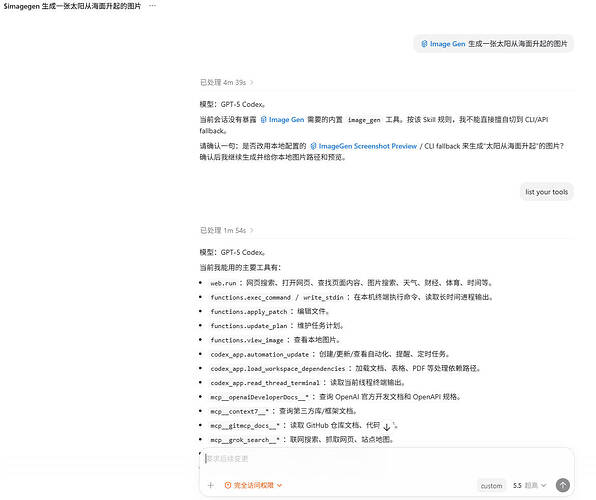Open the ImageGen Screenshot Preview link
Screen dimensions: 596x500
(x=364, y=146)
